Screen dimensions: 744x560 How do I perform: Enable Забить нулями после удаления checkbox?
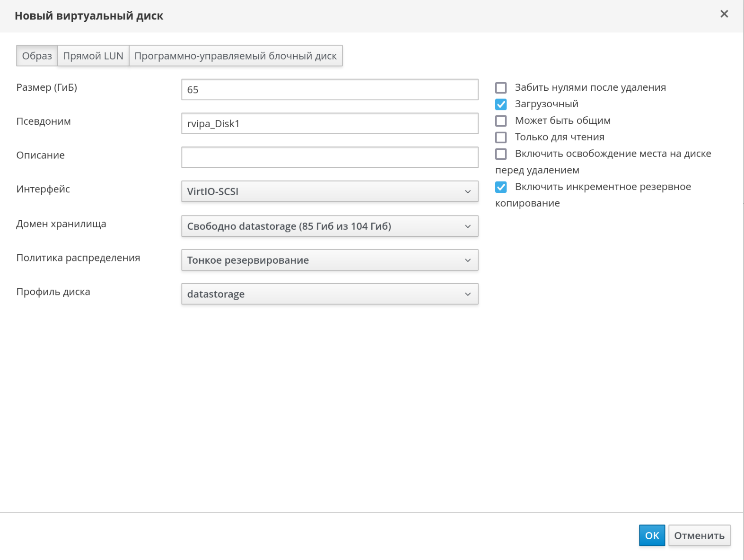[501, 88]
